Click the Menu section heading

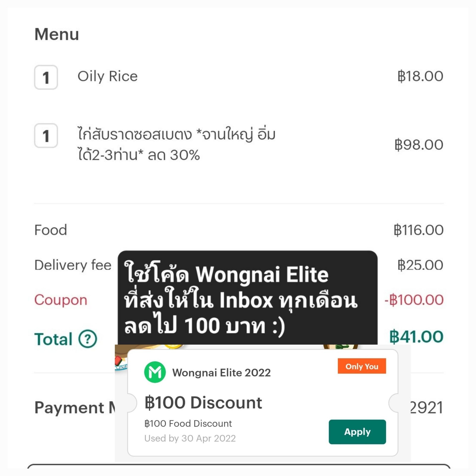(x=57, y=34)
